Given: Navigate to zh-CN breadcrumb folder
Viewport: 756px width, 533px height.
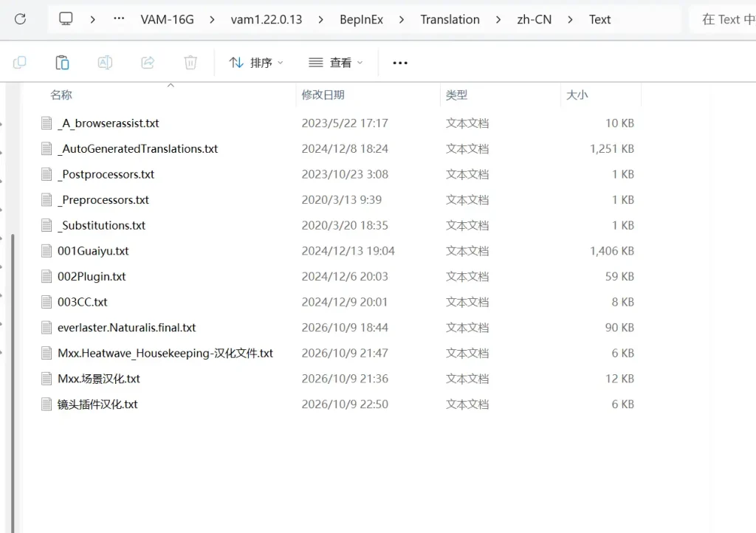Looking at the screenshot, I should (x=535, y=20).
